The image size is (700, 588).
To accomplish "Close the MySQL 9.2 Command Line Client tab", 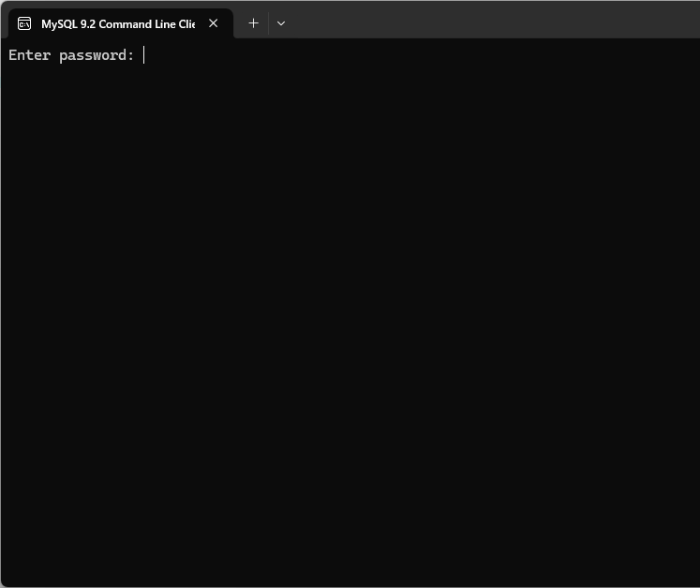I will (x=213, y=23).
